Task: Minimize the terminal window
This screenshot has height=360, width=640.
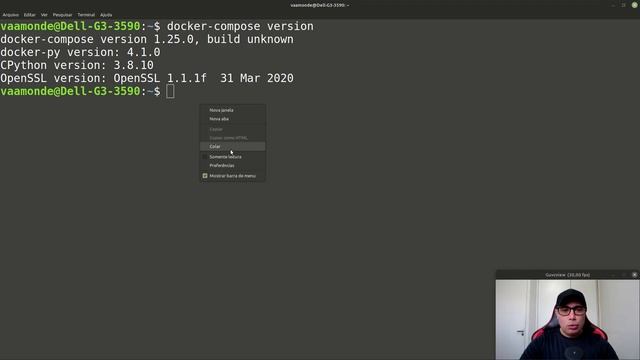Action: (x=613, y=5)
